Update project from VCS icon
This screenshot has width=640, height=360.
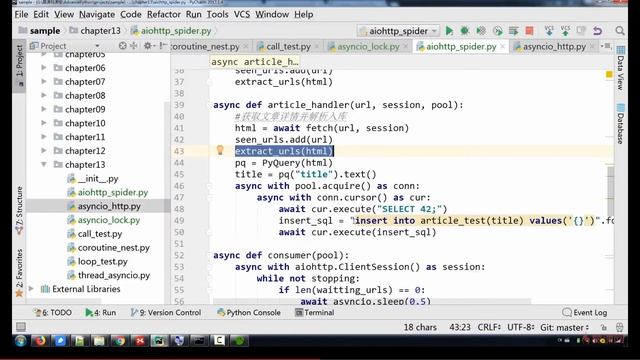tap(549, 31)
